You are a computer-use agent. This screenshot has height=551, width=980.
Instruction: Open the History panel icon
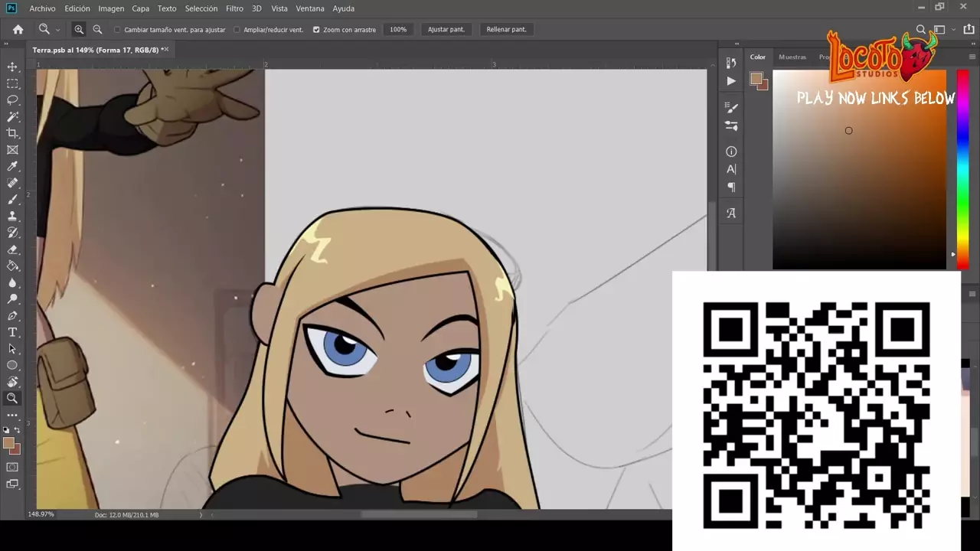point(731,62)
